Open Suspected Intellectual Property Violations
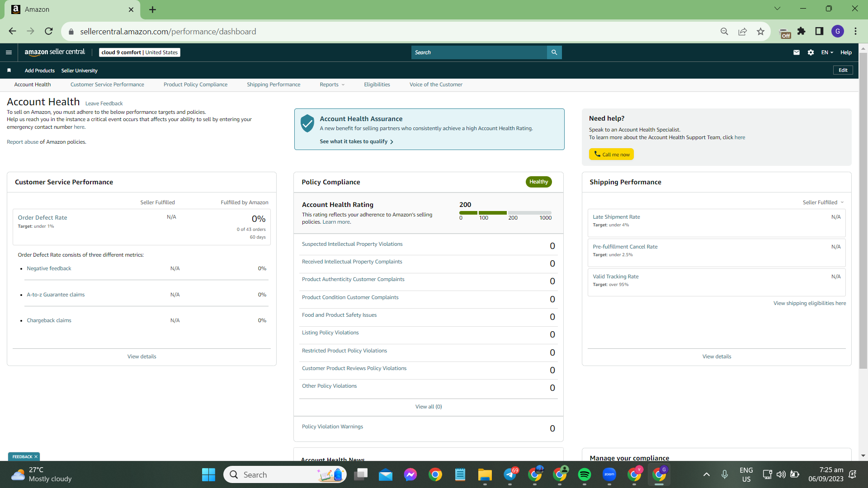868x488 pixels. (x=352, y=244)
